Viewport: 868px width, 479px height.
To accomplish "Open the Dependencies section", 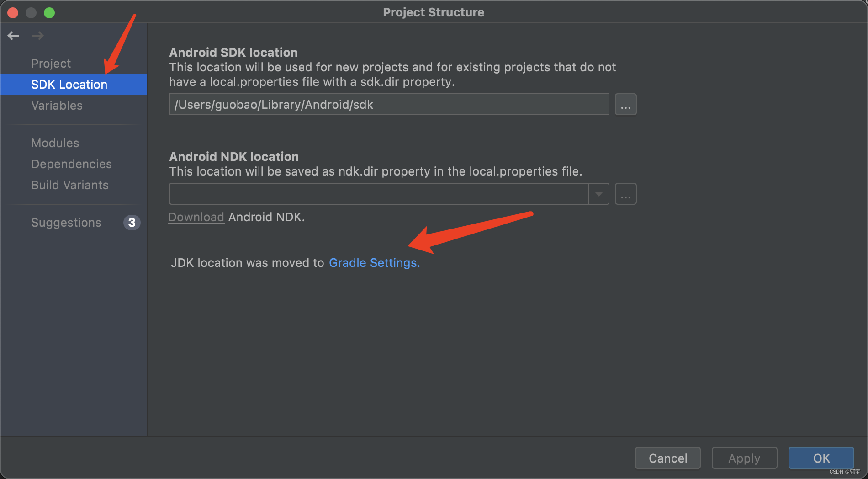I will coord(71,164).
